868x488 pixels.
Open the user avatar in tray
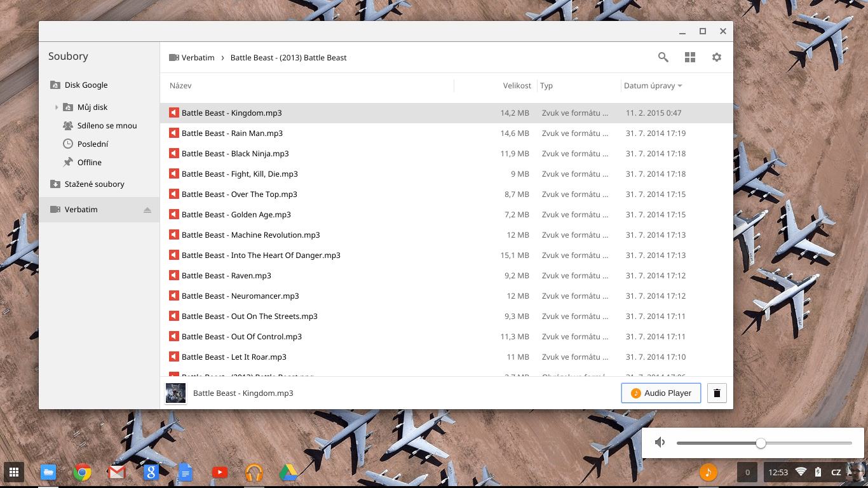857,472
